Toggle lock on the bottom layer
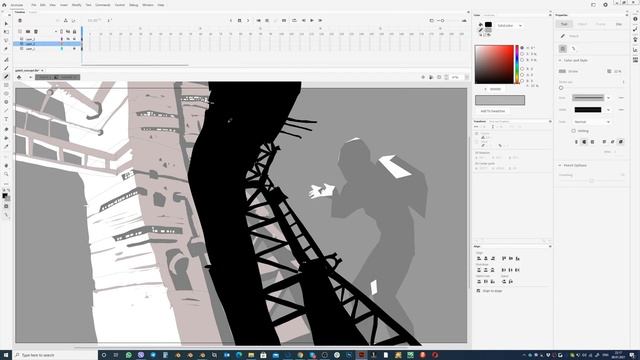This screenshot has height=360, width=640. [74, 49]
